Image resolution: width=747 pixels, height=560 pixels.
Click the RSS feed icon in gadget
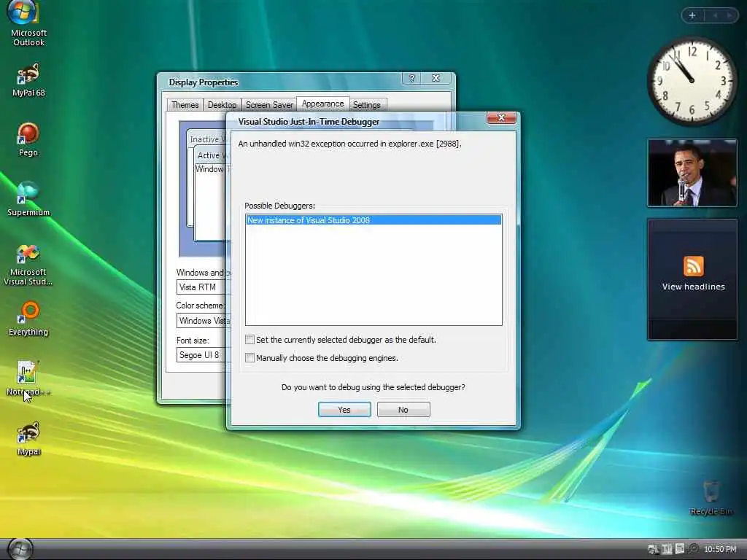[x=693, y=265]
